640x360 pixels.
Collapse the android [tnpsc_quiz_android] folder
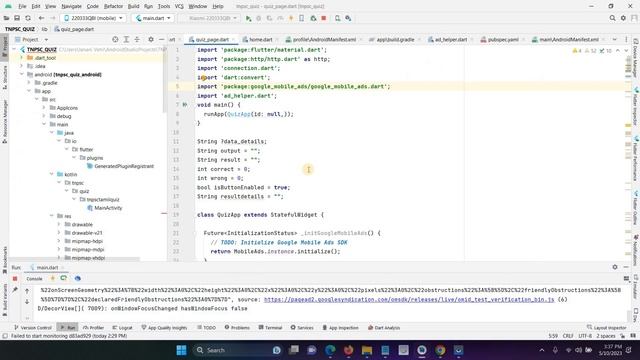[22, 74]
